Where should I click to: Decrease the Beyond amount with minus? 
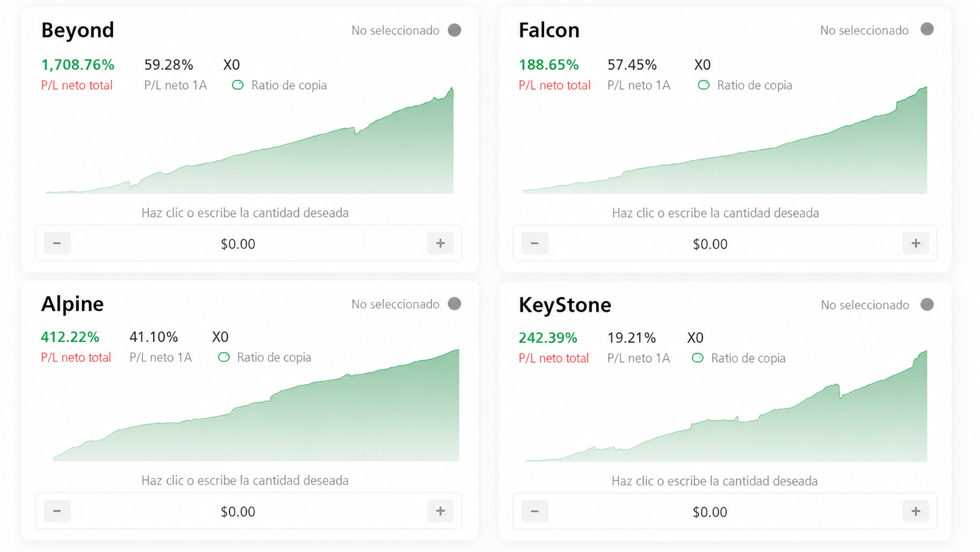[x=57, y=243]
